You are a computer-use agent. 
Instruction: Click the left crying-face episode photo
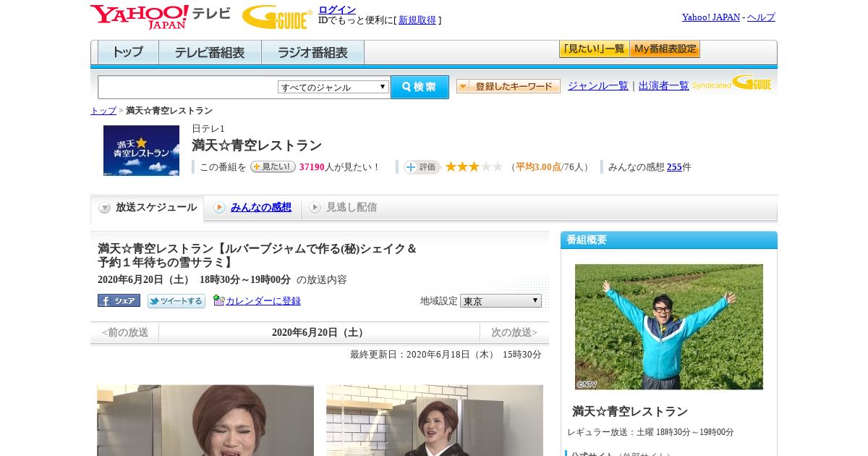point(205,421)
